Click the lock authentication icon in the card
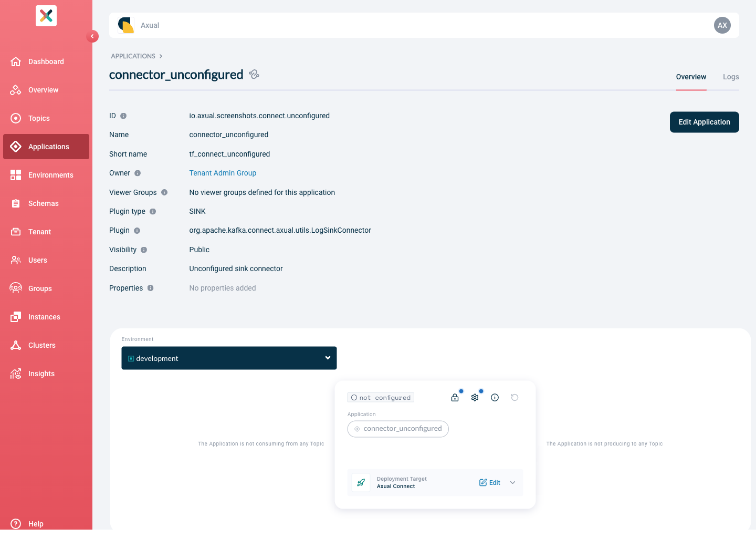Image resolution: width=756 pixels, height=538 pixels. coord(455,398)
